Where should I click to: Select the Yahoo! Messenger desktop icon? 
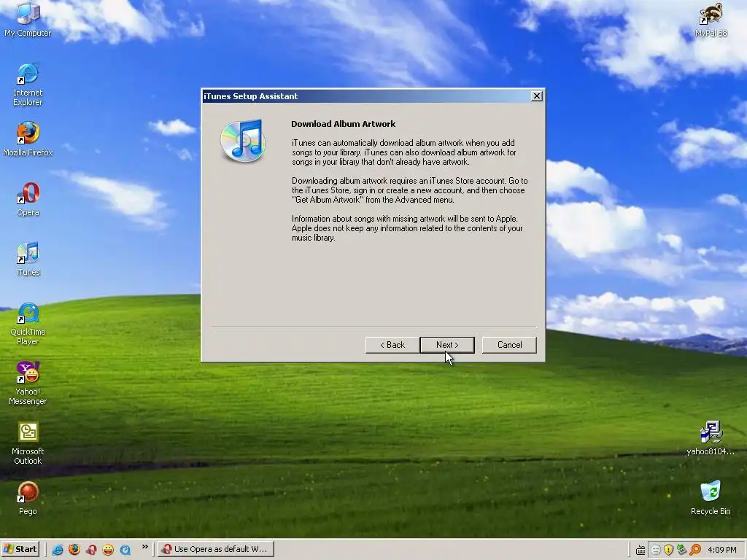(x=28, y=384)
